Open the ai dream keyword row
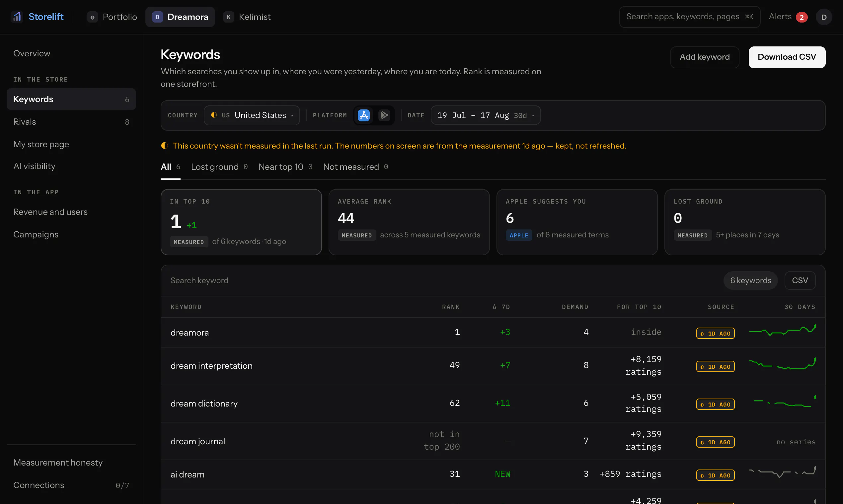This screenshot has height=504, width=843. pos(493,475)
